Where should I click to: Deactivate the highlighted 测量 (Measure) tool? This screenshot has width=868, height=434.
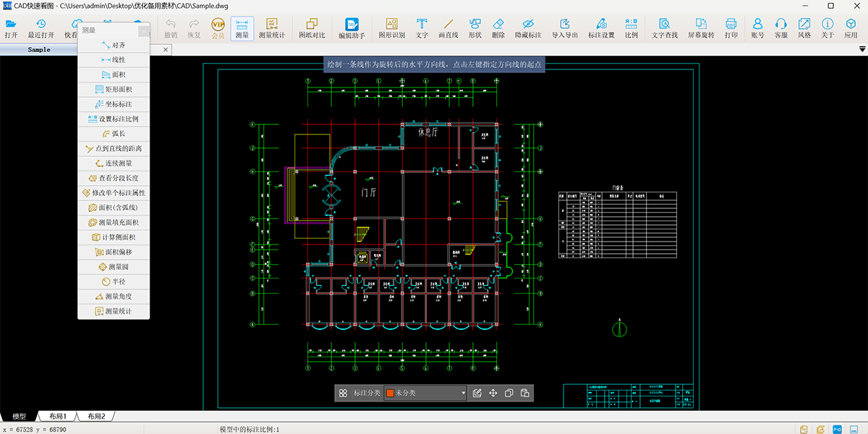[x=242, y=27]
